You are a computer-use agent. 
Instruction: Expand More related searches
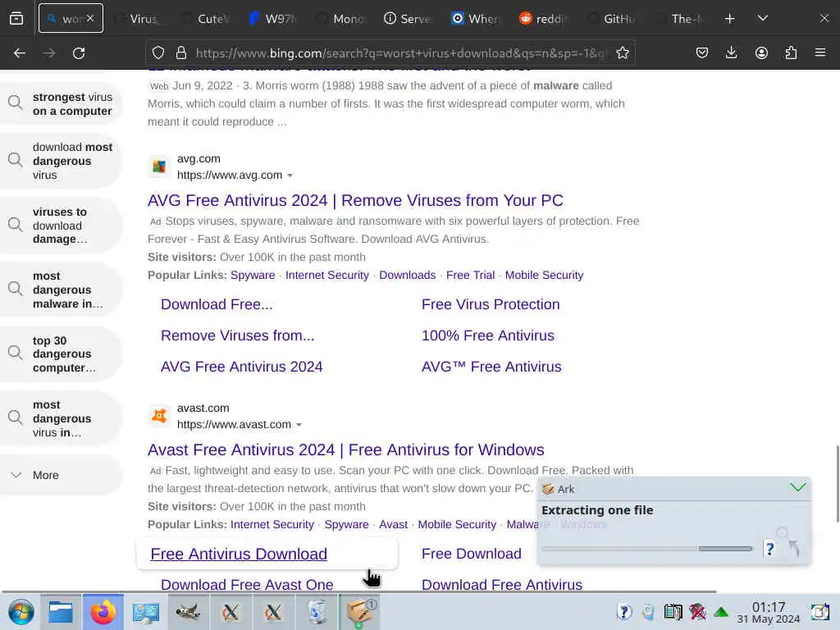click(x=60, y=475)
